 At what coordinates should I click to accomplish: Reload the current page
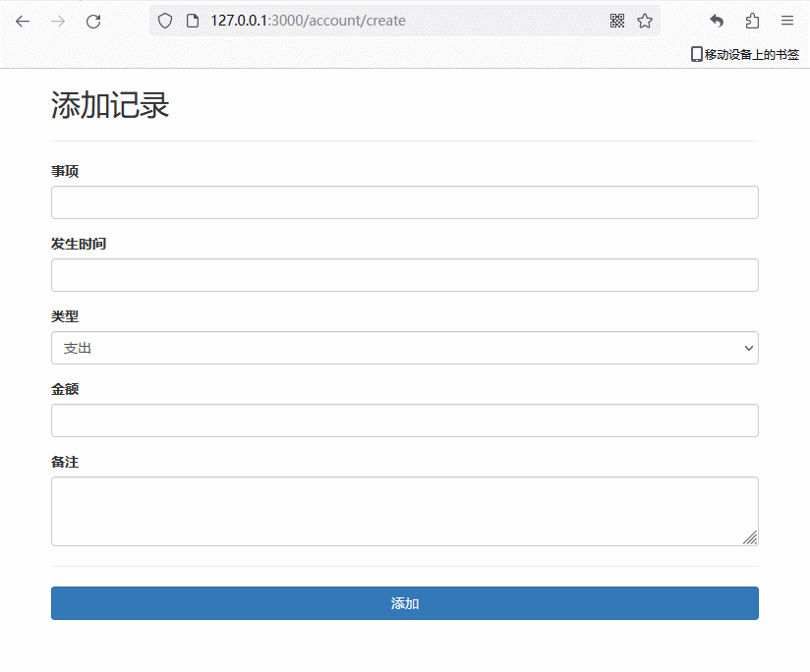coord(93,21)
